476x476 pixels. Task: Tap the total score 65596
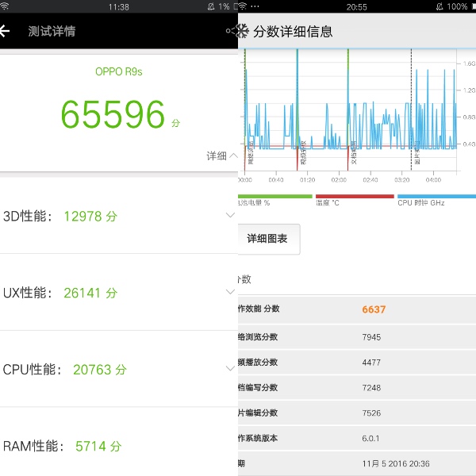tap(113, 114)
